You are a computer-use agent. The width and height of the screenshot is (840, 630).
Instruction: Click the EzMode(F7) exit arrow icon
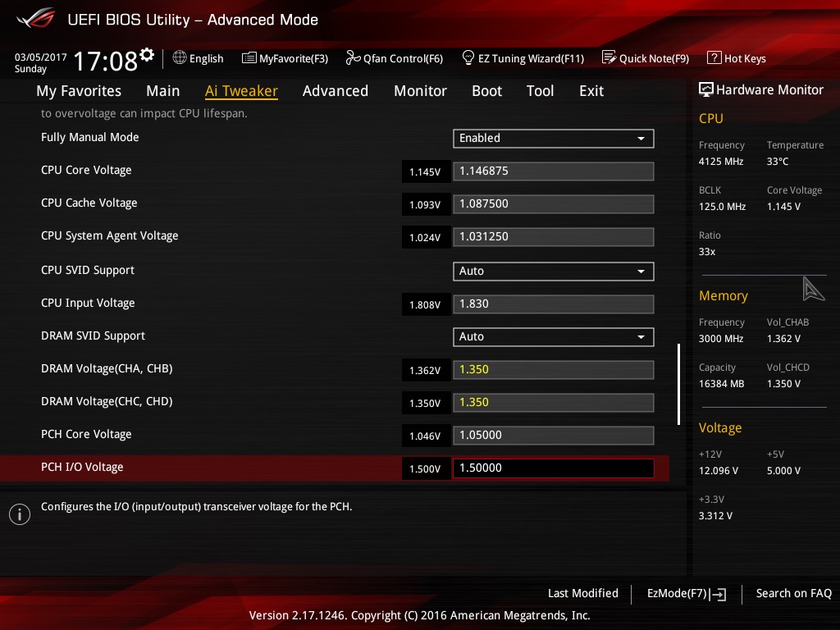coord(718,594)
